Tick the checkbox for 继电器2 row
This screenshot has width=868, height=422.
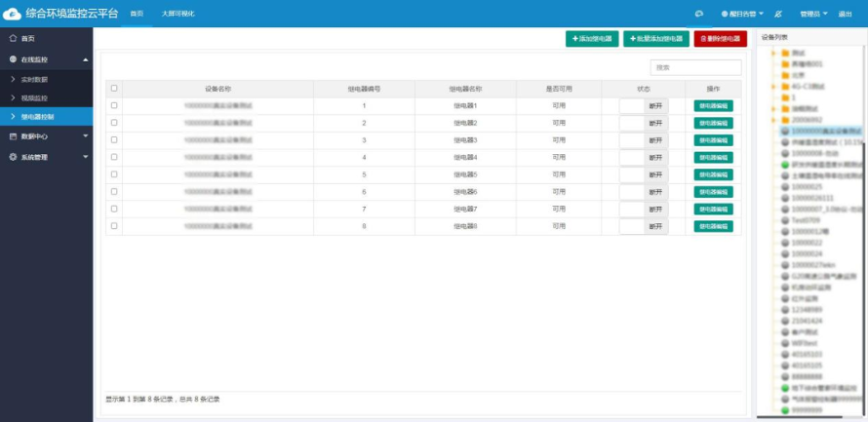point(114,122)
